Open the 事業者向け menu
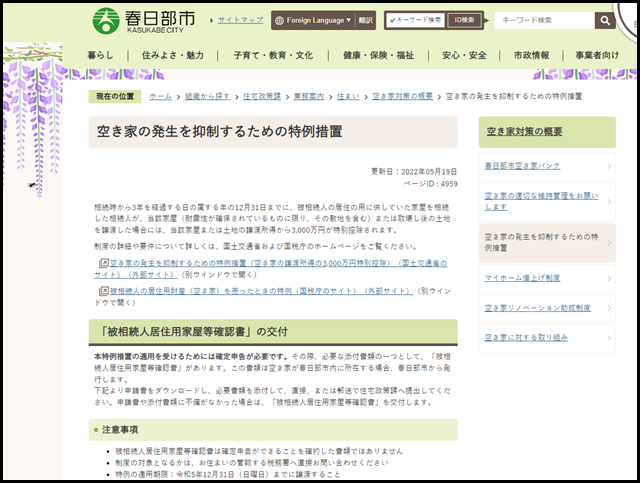The height and width of the screenshot is (483, 640). click(x=597, y=55)
